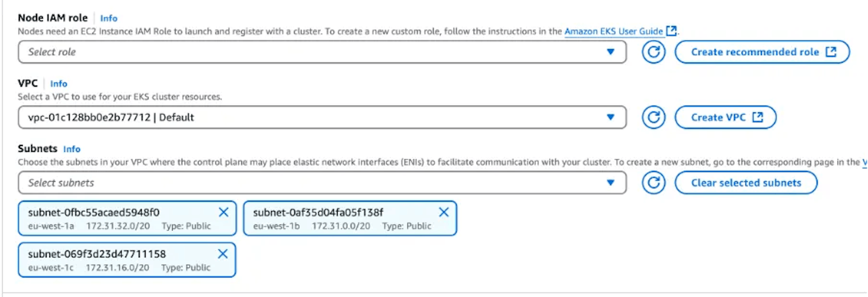868x297 pixels.
Task: Refresh the Node IAM role list
Action: pyautogui.click(x=653, y=52)
